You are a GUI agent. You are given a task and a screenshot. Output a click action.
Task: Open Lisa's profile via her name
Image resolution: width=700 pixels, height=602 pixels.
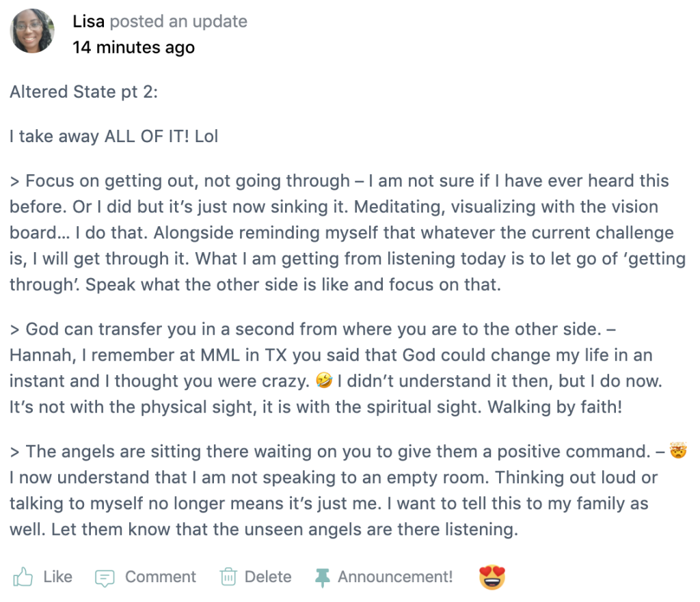click(x=88, y=21)
